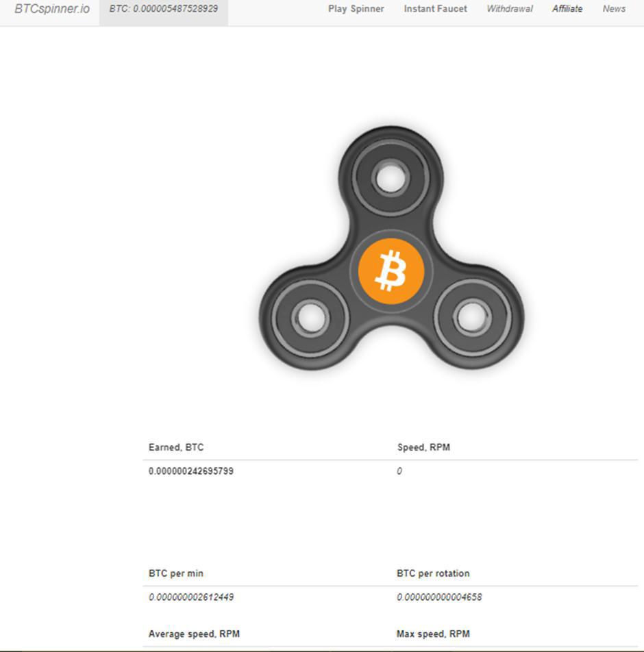This screenshot has width=644, height=652.
Task: Select the Earned, BTC column header
Action: click(x=176, y=447)
